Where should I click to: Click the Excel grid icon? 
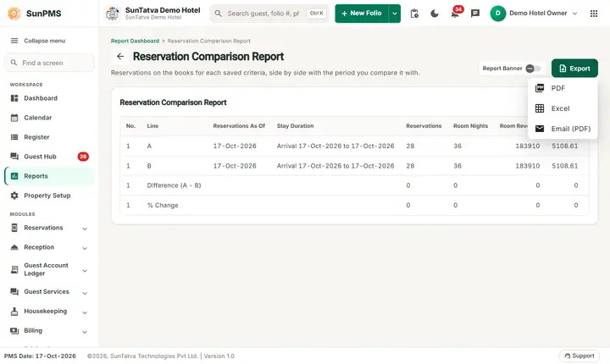click(x=540, y=108)
